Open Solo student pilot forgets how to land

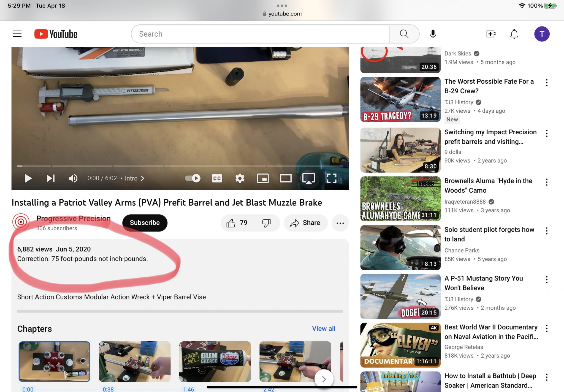tap(489, 234)
